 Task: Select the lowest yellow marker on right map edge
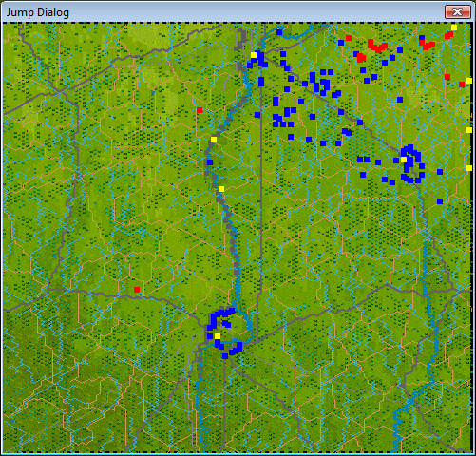tap(469, 168)
